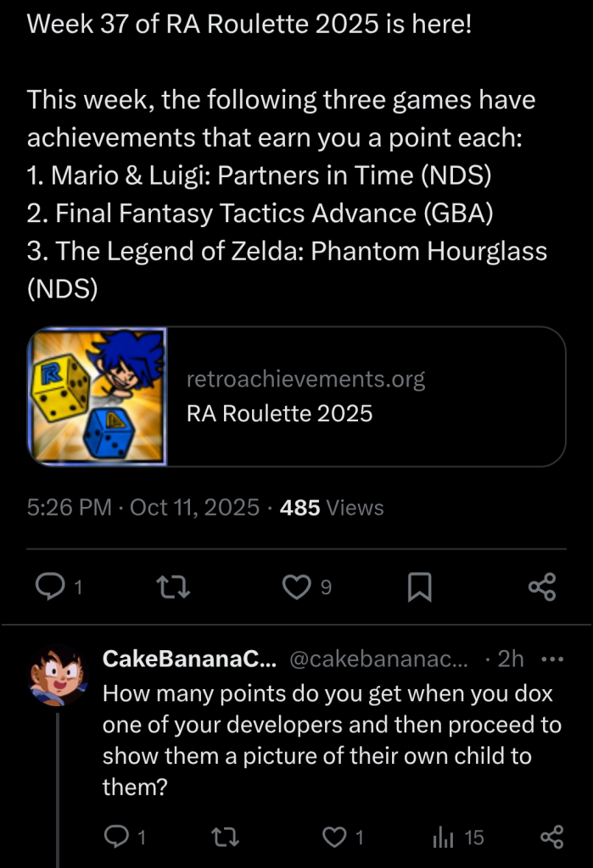Open the dice thumbnail in link card
This screenshot has width=593, height=868.
point(98,396)
